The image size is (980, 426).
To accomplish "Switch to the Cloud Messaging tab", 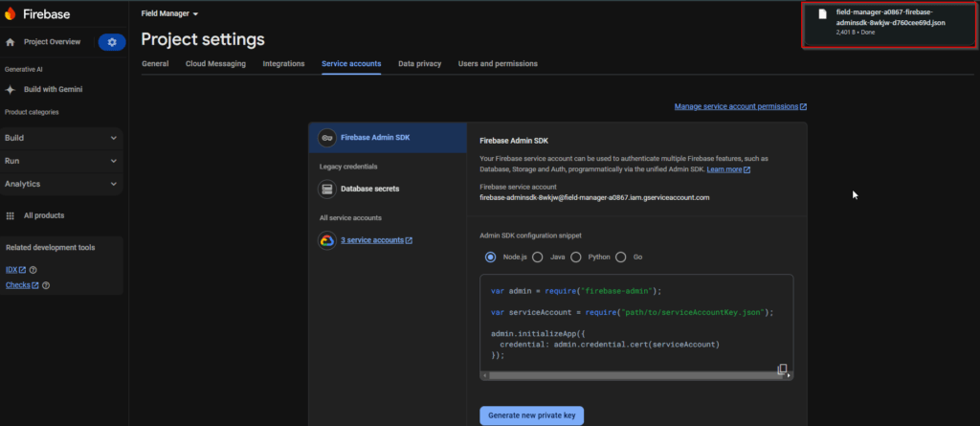I will click(x=215, y=64).
